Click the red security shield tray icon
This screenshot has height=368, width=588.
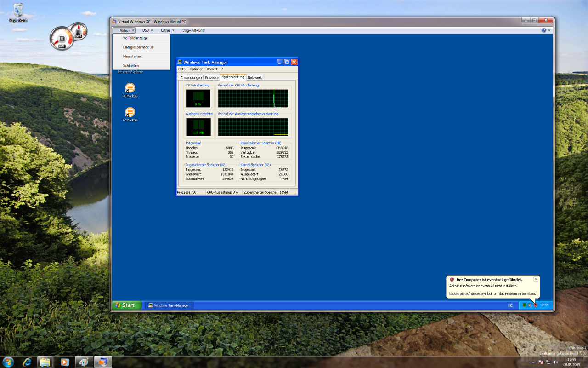tap(535, 305)
